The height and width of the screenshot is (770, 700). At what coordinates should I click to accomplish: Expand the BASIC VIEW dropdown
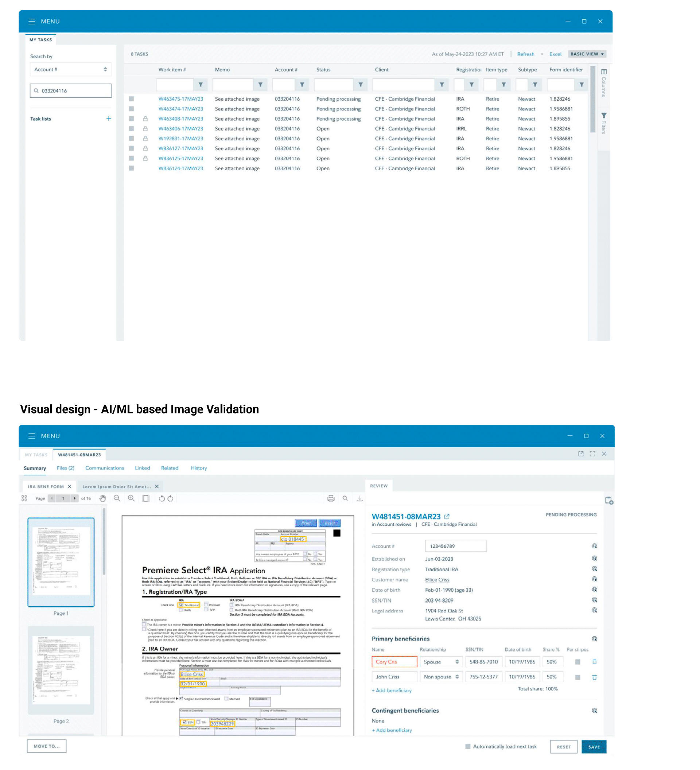point(586,54)
